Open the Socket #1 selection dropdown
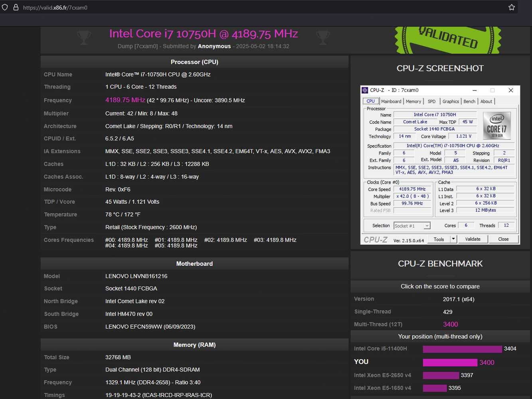532x399 pixels. point(412,226)
